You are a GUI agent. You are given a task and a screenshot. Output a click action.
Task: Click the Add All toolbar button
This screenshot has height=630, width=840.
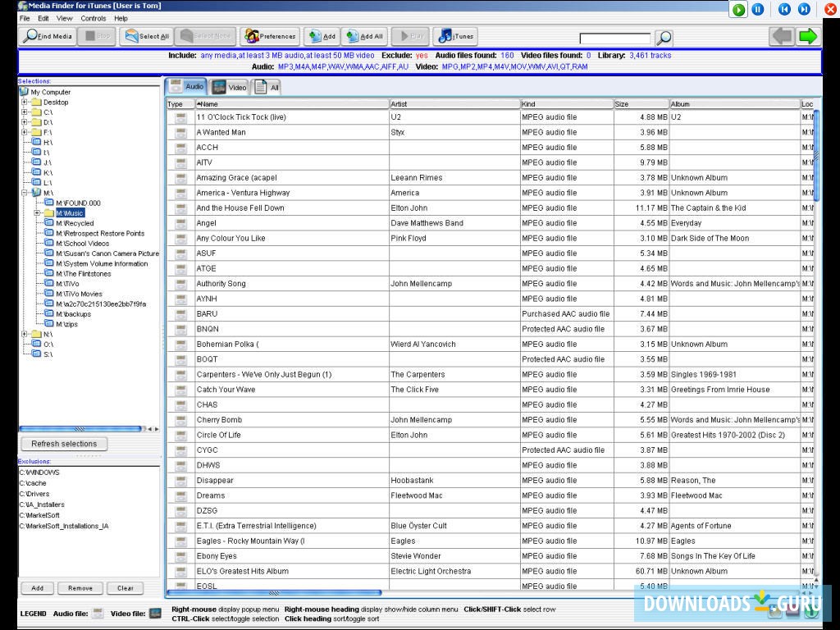364,36
